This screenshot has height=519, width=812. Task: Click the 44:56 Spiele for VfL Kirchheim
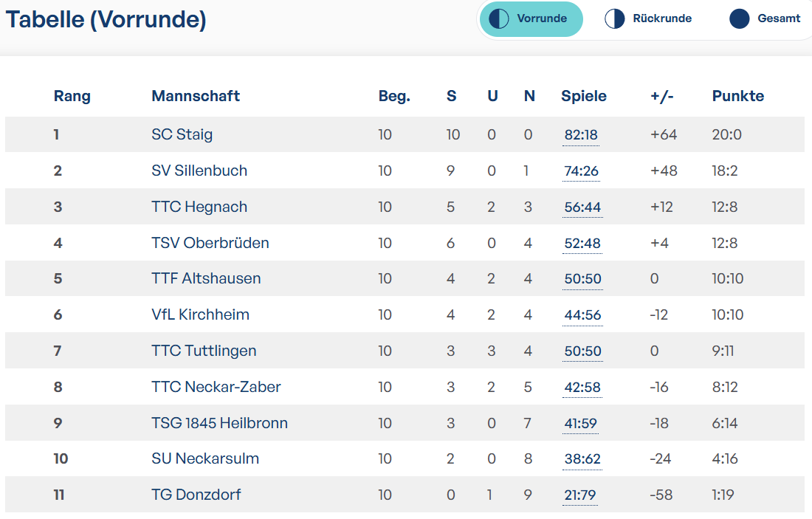582,315
